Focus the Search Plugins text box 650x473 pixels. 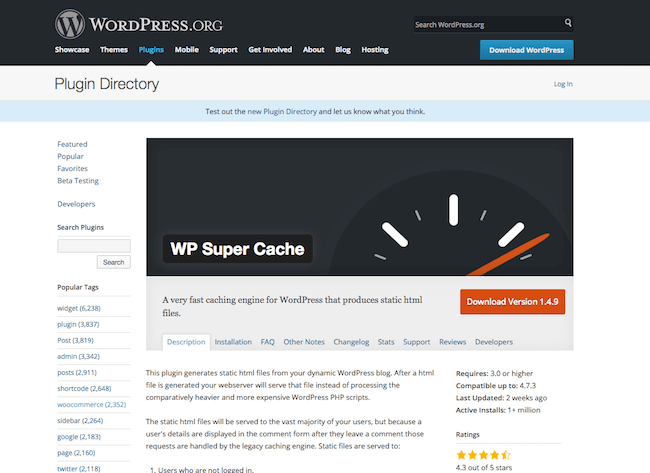[94, 246]
